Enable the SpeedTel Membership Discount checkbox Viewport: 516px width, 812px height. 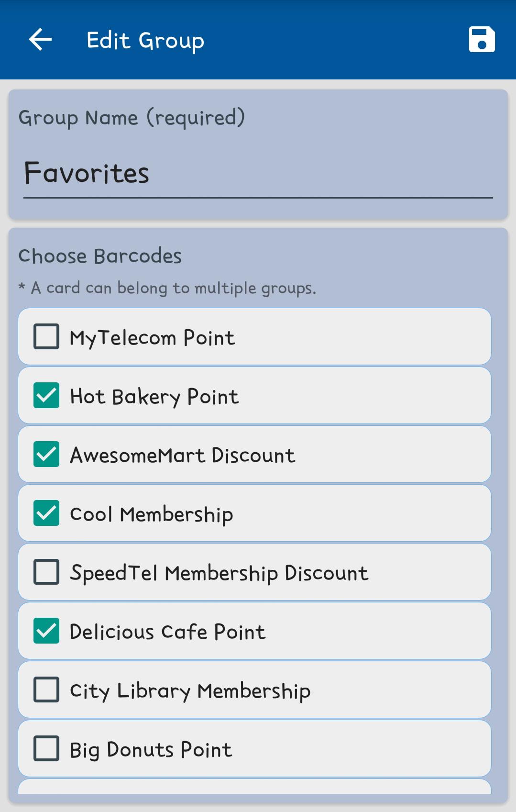46,572
